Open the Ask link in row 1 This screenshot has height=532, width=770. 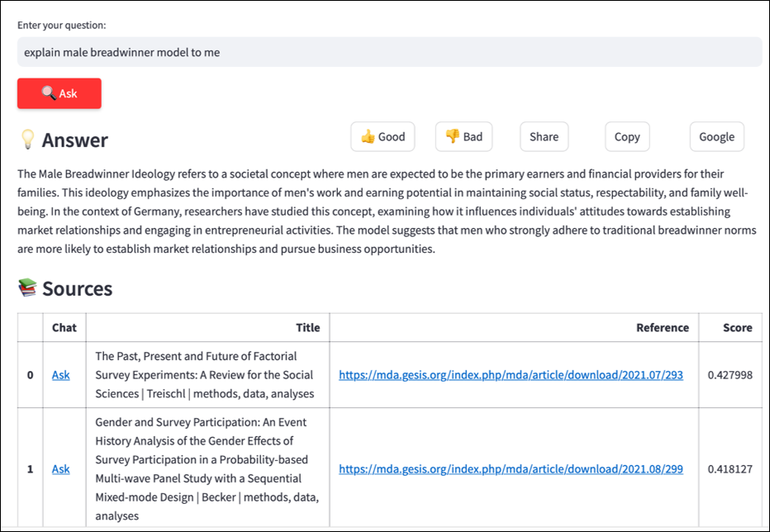(x=61, y=469)
